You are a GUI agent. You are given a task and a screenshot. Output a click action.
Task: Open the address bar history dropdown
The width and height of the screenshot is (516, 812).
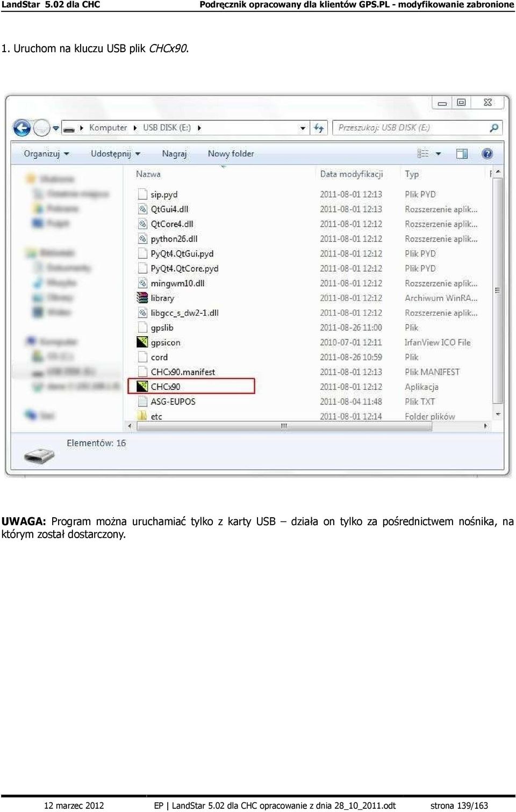click(x=303, y=128)
